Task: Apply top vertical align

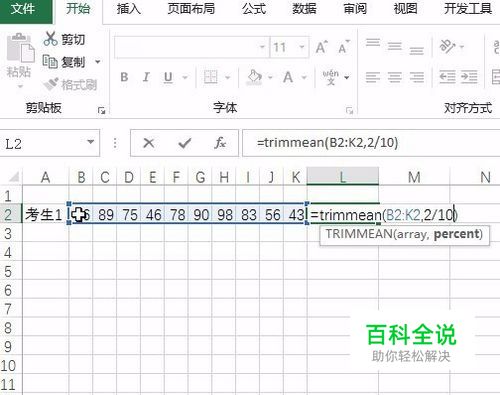Action: pyautogui.click(x=373, y=43)
